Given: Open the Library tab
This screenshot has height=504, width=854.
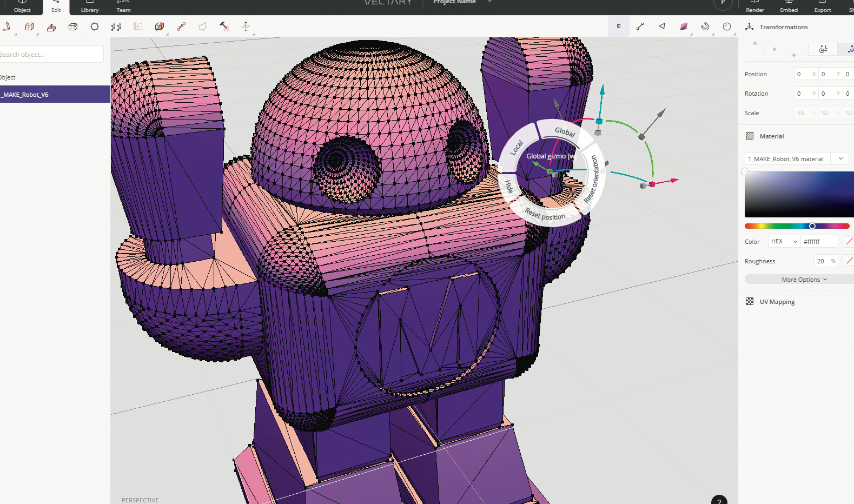Looking at the screenshot, I should (x=90, y=7).
